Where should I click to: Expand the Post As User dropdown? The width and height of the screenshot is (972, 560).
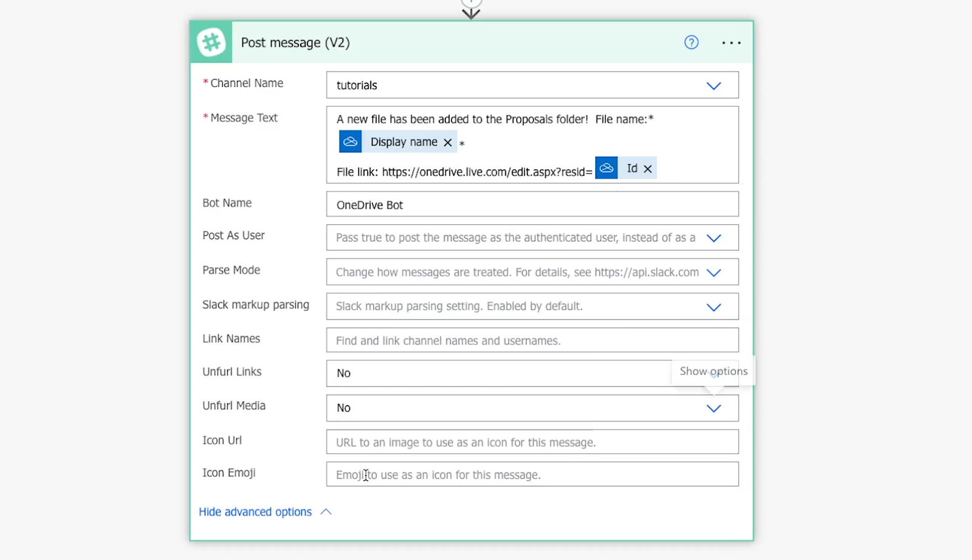pyautogui.click(x=714, y=238)
